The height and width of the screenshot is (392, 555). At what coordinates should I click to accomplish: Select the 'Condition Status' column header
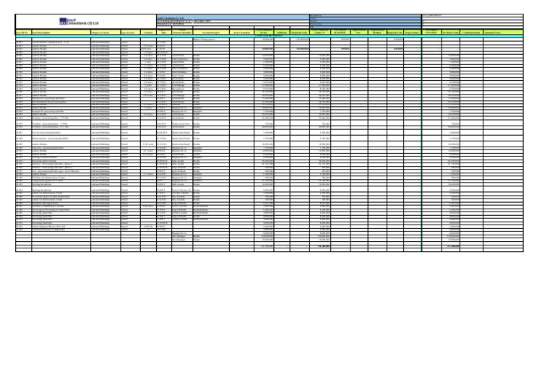point(471,32)
